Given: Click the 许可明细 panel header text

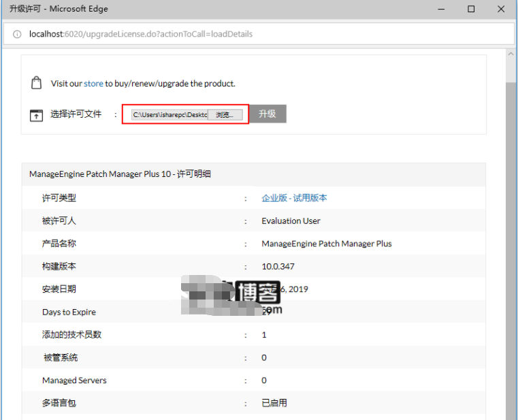Looking at the screenshot, I should click(120, 174).
